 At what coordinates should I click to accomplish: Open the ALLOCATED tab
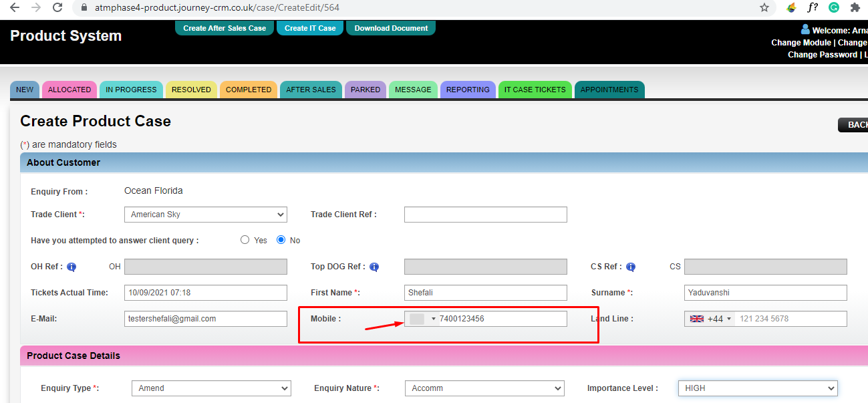click(x=69, y=90)
